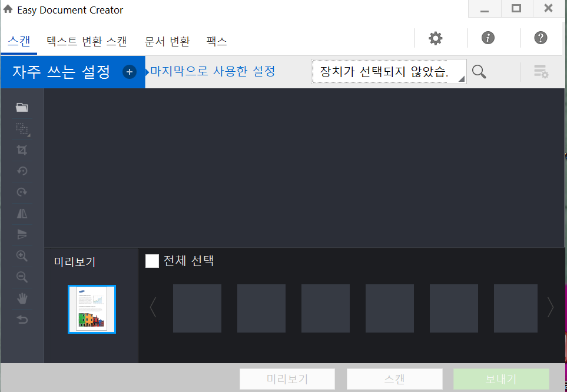Screen dimensions: 567x392
Task: Go to previous thumbnails with left chevron
Action: (x=153, y=307)
